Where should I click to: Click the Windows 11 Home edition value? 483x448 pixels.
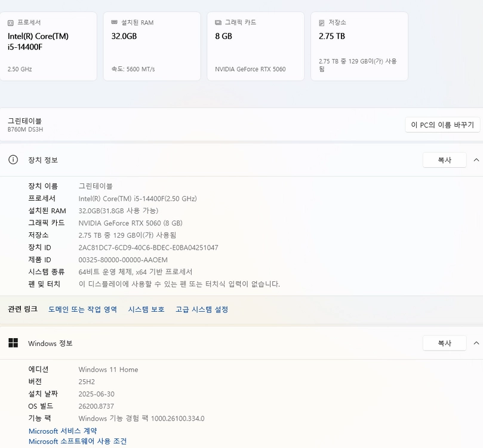click(108, 369)
